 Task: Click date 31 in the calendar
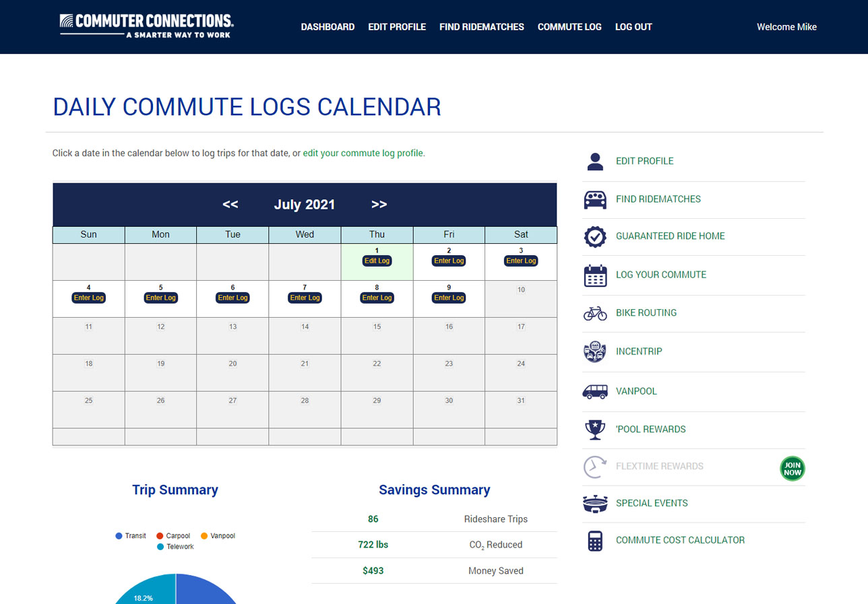coord(521,401)
